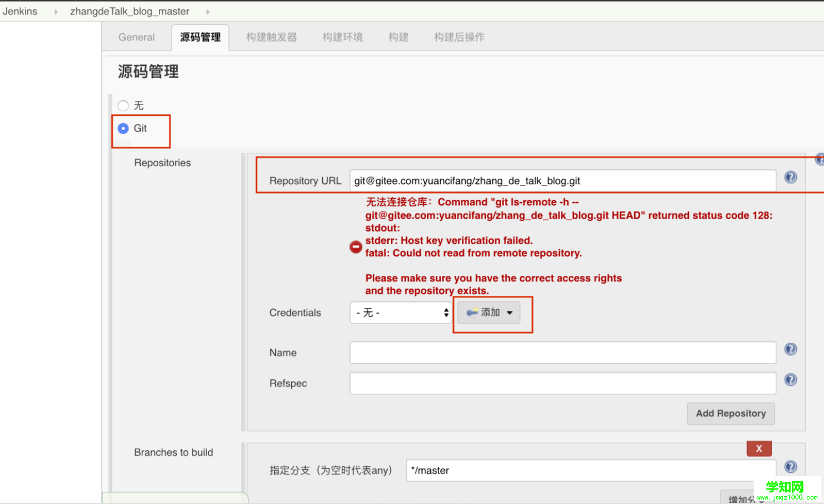This screenshot has width=824, height=504.
Task: Focus the Name input field
Action: pos(563,353)
